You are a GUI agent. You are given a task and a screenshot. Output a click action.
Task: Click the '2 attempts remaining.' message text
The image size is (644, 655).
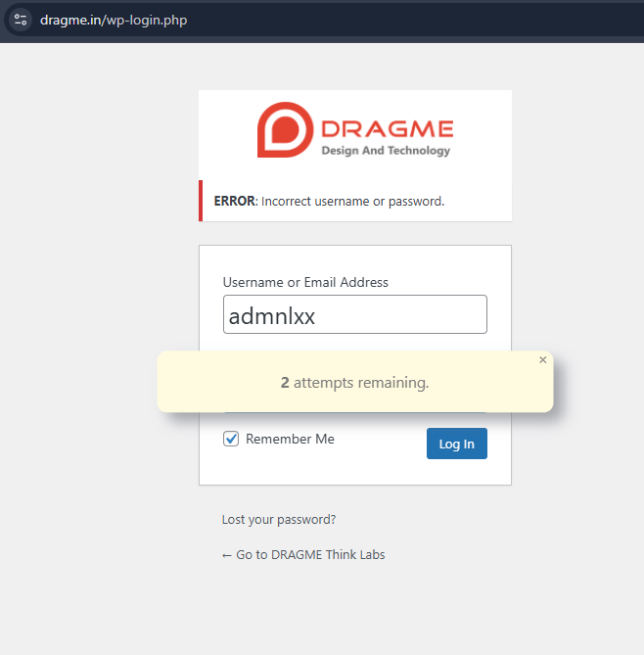click(355, 382)
